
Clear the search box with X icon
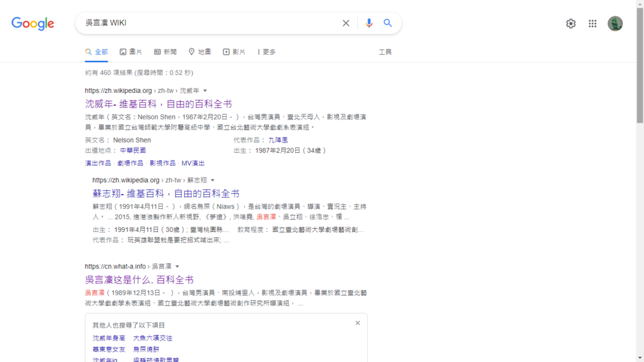[x=346, y=23]
